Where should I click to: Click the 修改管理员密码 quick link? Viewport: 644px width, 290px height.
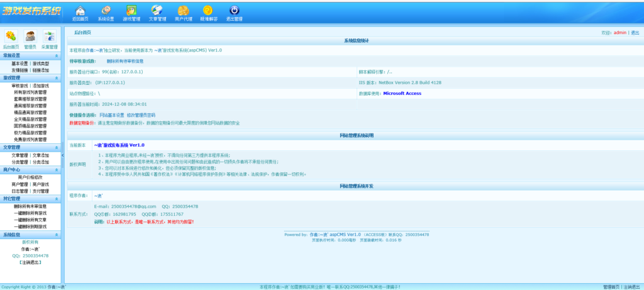point(141,115)
